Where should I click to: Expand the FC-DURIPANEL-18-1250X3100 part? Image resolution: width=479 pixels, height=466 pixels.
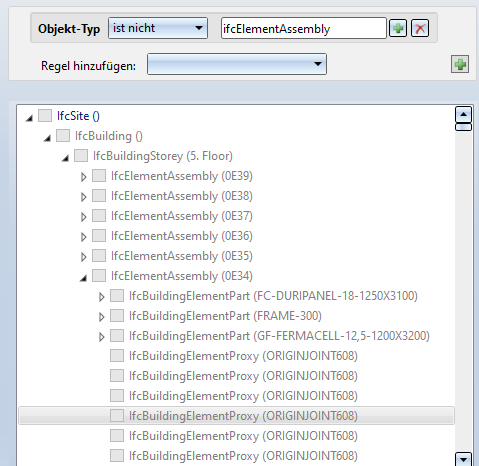click(101, 297)
